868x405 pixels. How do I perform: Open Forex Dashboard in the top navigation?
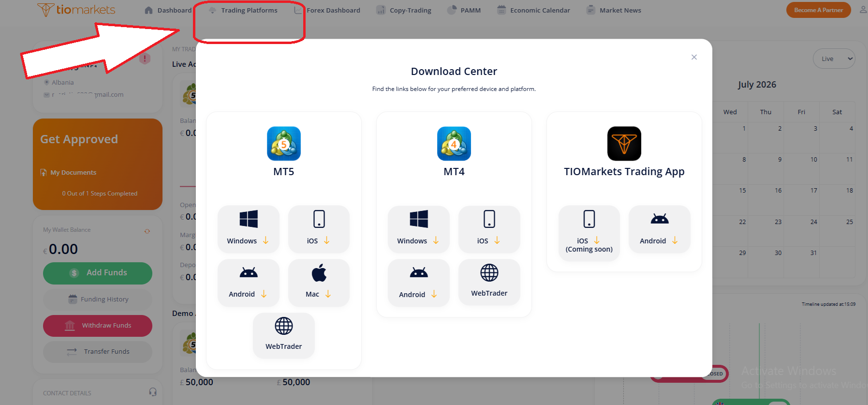pos(327,10)
